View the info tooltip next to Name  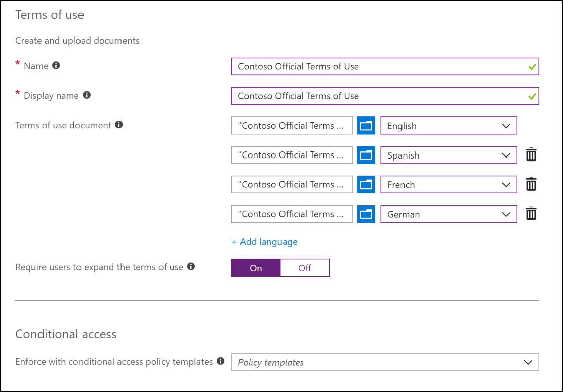coord(56,65)
